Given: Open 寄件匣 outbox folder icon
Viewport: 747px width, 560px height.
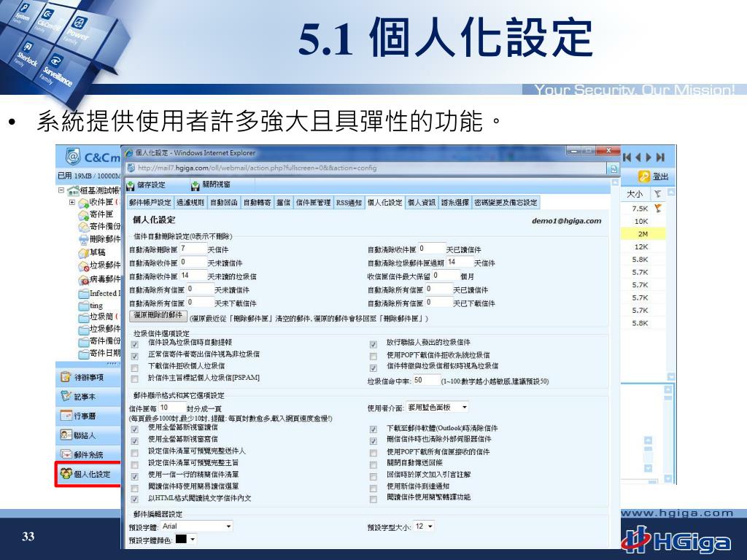Looking at the screenshot, I should point(83,215).
